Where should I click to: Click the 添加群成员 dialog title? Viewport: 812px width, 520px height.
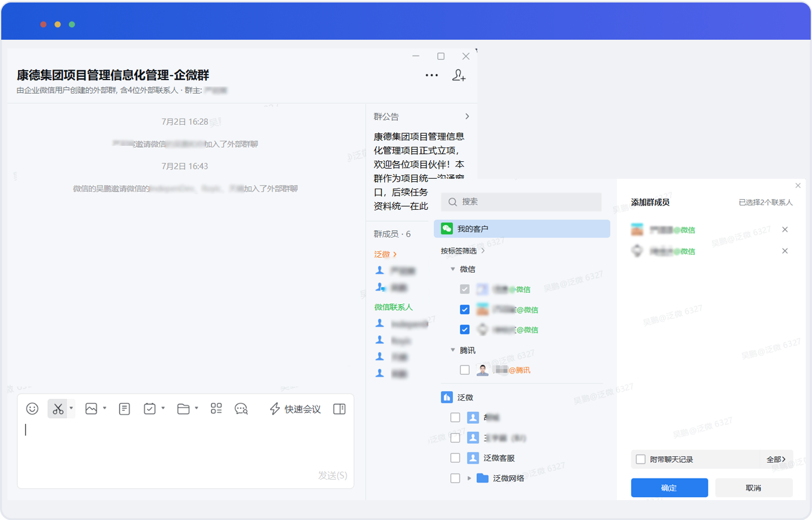click(650, 202)
